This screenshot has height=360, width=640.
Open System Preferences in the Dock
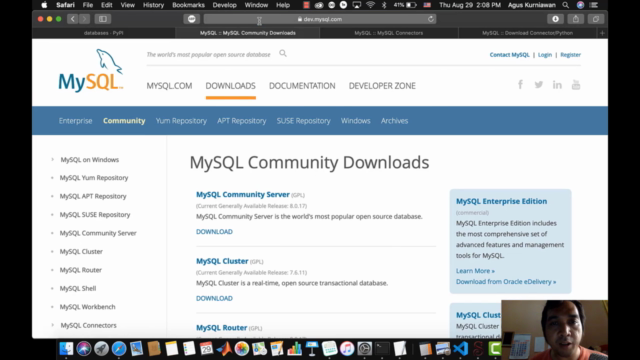[364, 349]
